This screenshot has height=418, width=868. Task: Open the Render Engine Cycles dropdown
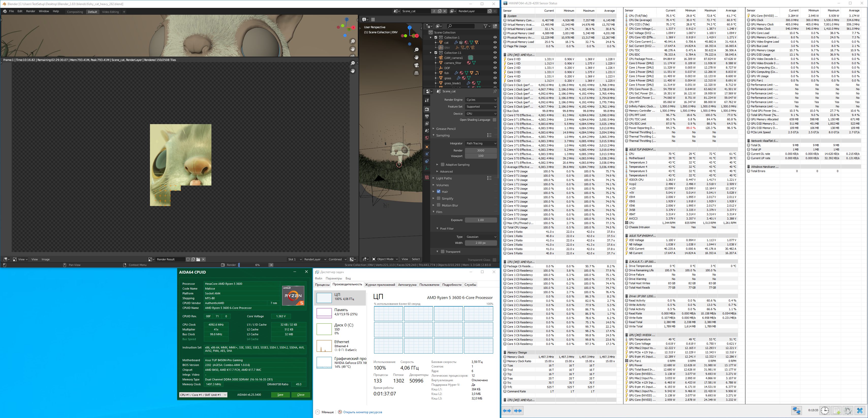tap(481, 100)
